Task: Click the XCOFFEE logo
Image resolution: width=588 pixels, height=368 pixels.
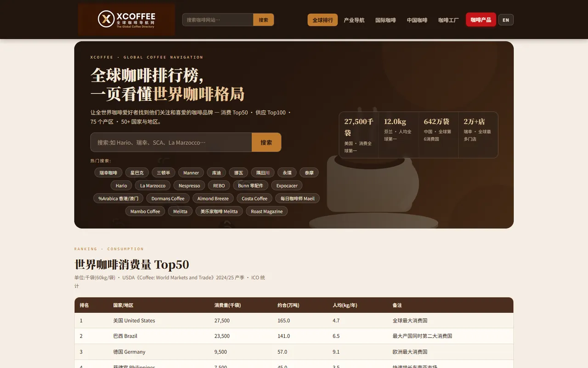Action: pyautogui.click(x=126, y=19)
